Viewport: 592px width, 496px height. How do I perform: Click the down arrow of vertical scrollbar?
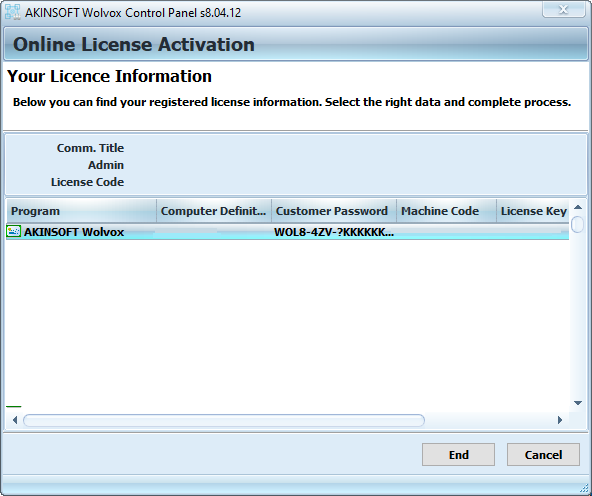tap(578, 403)
